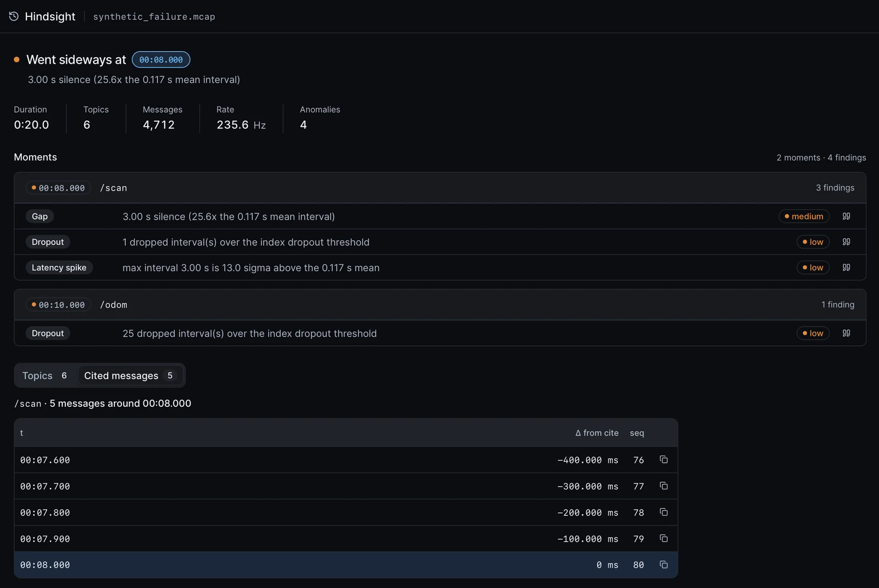Copy the message row with seq 77
The height and width of the screenshot is (588, 879).
[x=664, y=486]
